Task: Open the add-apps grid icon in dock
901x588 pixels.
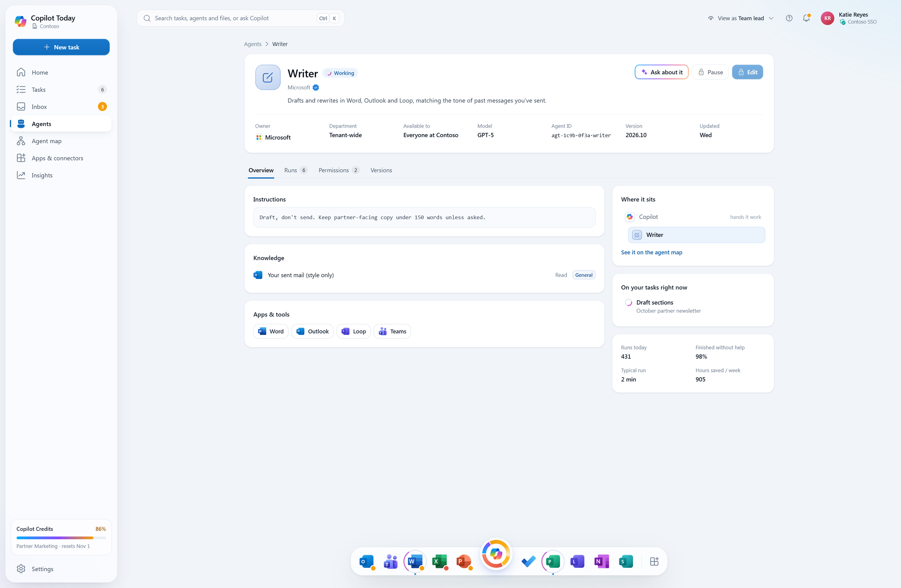Action: (654, 561)
